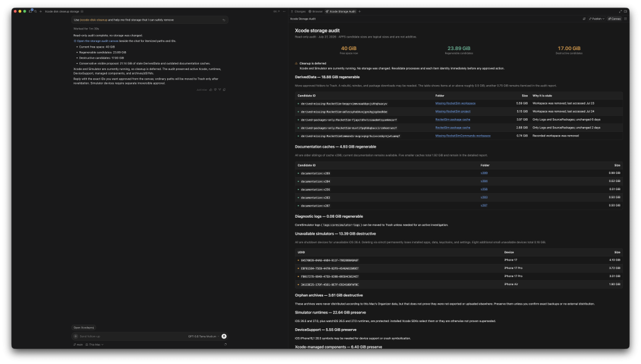Open the GPT model selector dropdown
The image size is (641, 364).
[x=203, y=336]
